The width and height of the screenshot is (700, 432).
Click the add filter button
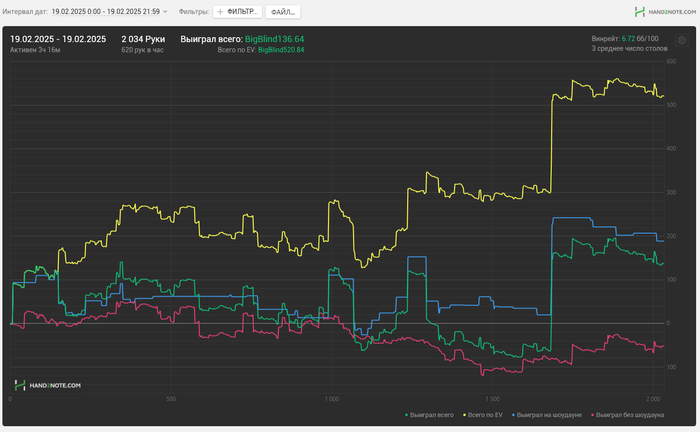[238, 12]
